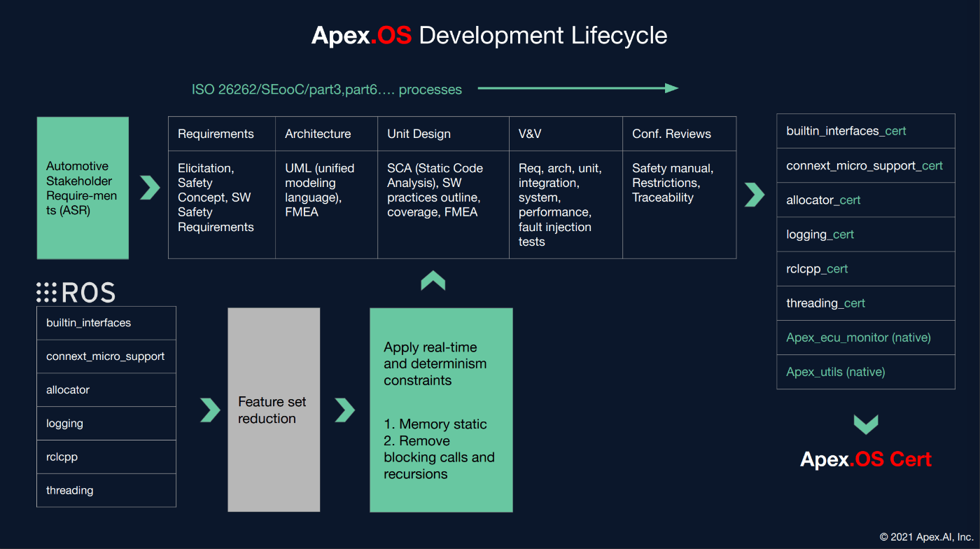Select the connext_micro_support_cert row

(x=866, y=165)
